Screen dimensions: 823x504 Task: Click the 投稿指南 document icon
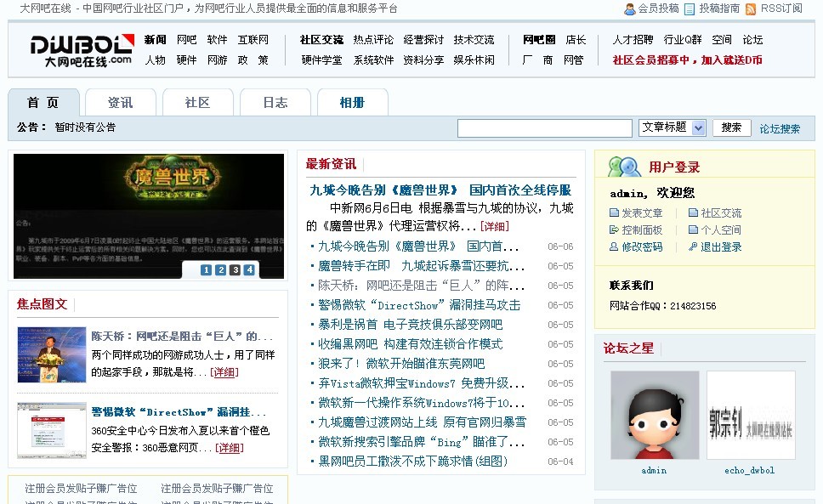690,9
